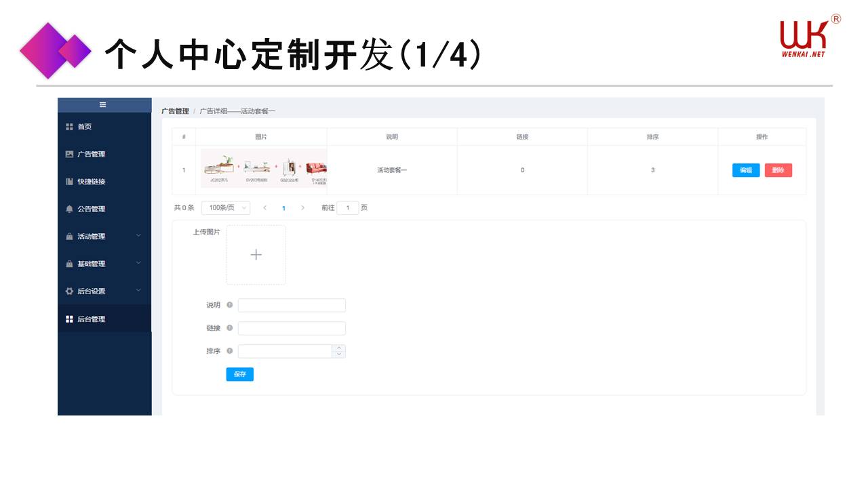Click the 链接 cell showing 0
This screenshot has height=488, width=868.
pyautogui.click(x=522, y=170)
